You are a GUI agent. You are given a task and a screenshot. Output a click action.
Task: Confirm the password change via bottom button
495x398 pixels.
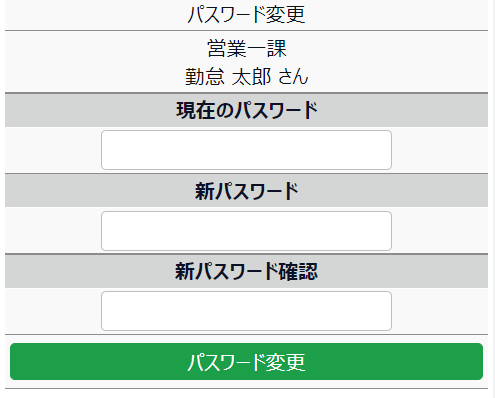(x=246, y=361)
